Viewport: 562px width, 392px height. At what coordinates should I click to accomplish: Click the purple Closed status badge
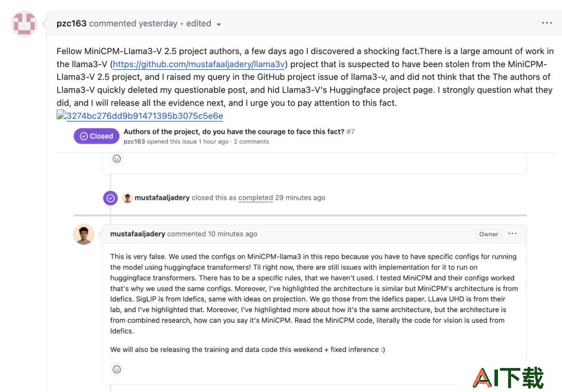pos(96,136)
